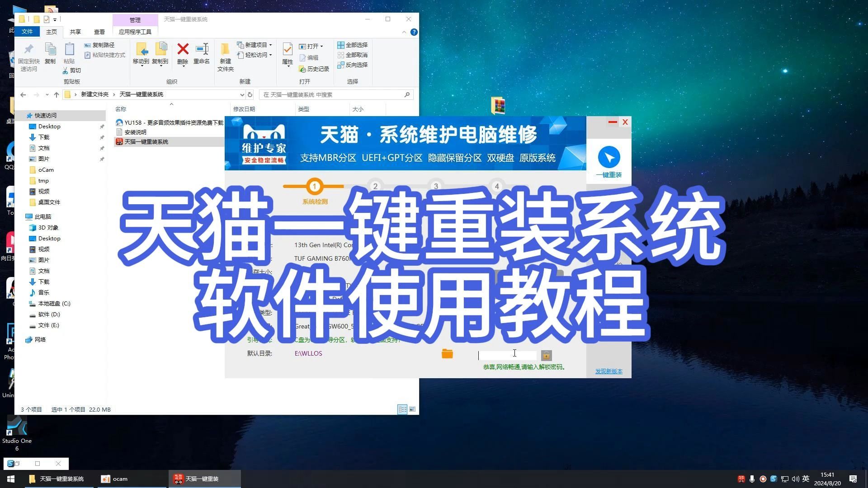Select 本地磁盘 (C:) in navigation tree
The height and width of the screenshot is (488, 868).
54,304
